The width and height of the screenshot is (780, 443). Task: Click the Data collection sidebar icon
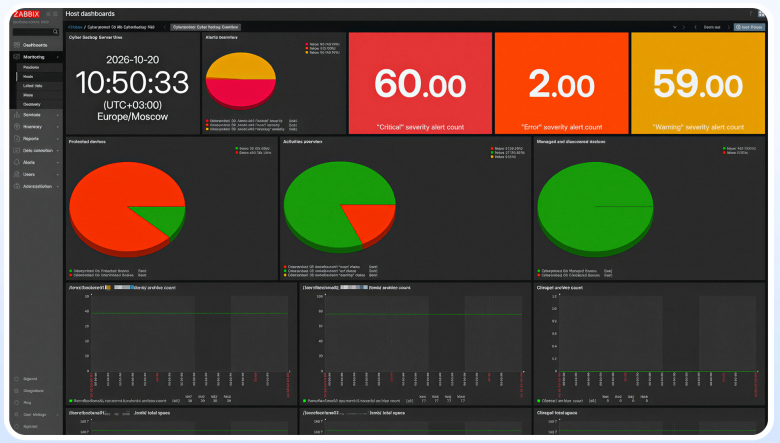pos(17,151)
